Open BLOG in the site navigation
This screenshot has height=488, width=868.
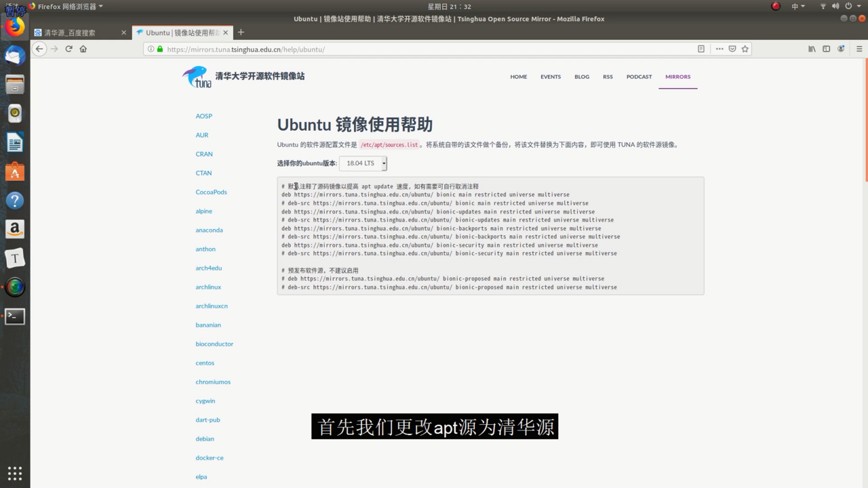point(582,77)
